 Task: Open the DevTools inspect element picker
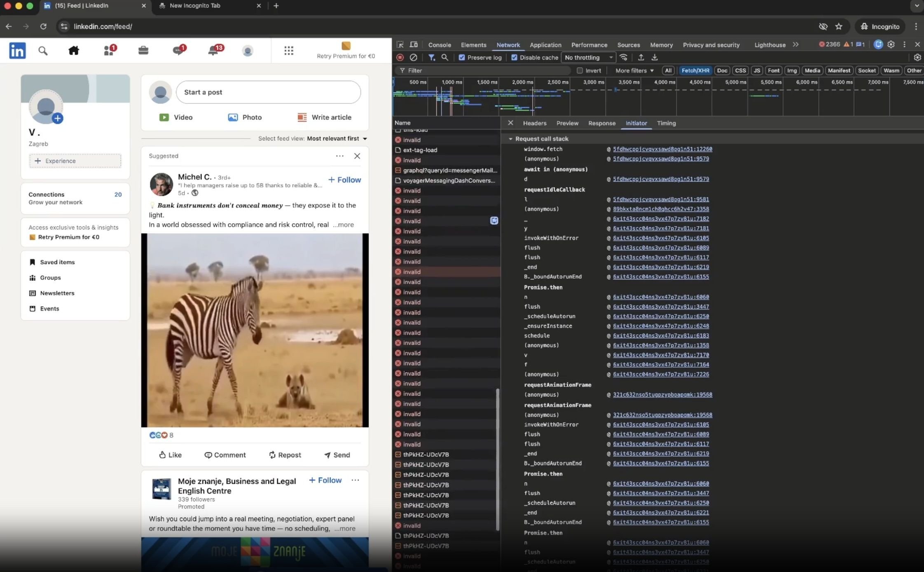400,45
